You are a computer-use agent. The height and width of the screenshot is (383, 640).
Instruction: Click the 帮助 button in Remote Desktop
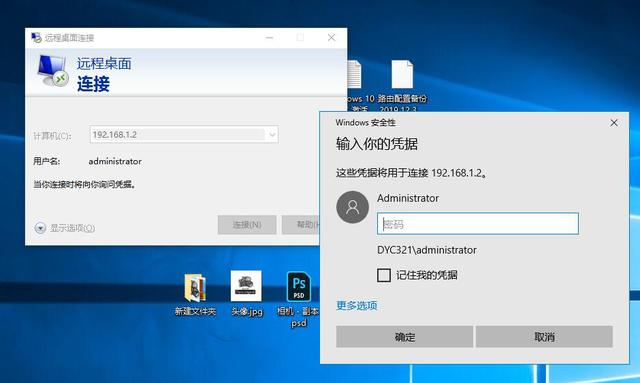pos(301,225)
